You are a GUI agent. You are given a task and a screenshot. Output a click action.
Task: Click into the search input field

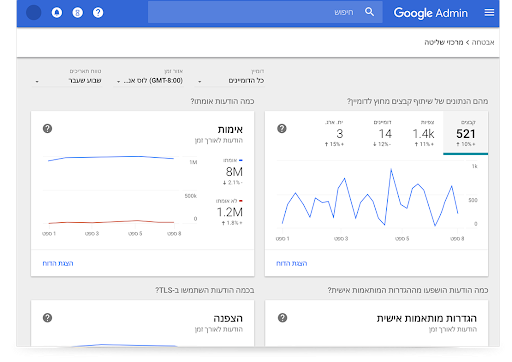tap(257, 12)
